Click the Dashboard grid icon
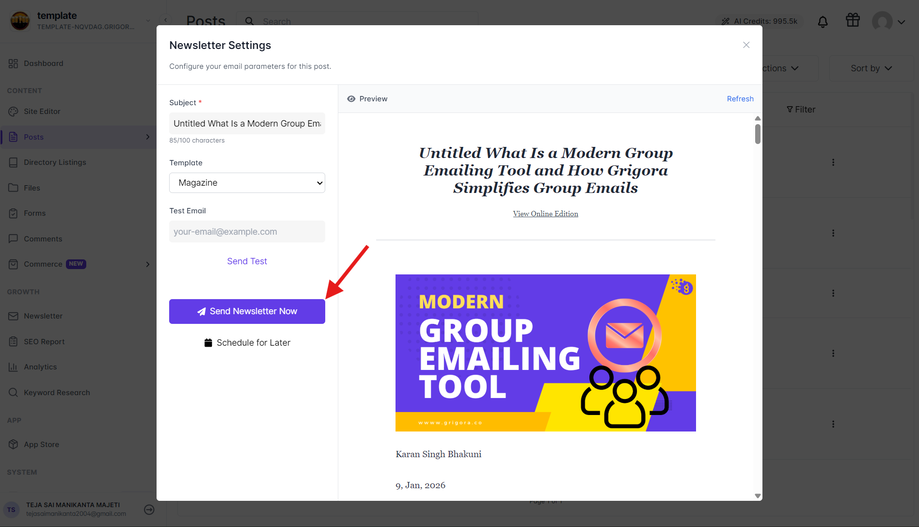 pyautogui.click(x=13, y=63)
